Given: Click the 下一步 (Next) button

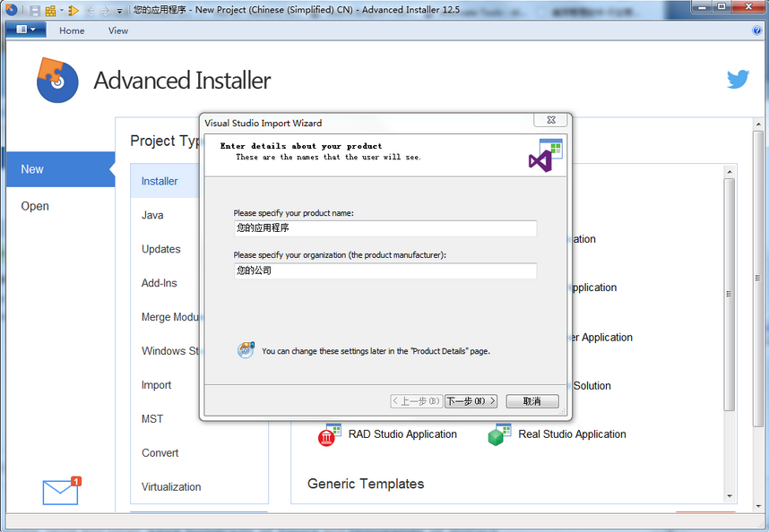Looking at the screenshot, I should click(471, 400).
